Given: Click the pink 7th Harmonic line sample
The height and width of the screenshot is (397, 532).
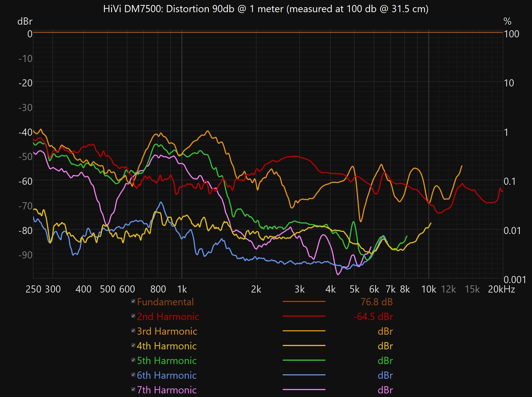Looking at the screenshot, I should (x=304, y=390).
